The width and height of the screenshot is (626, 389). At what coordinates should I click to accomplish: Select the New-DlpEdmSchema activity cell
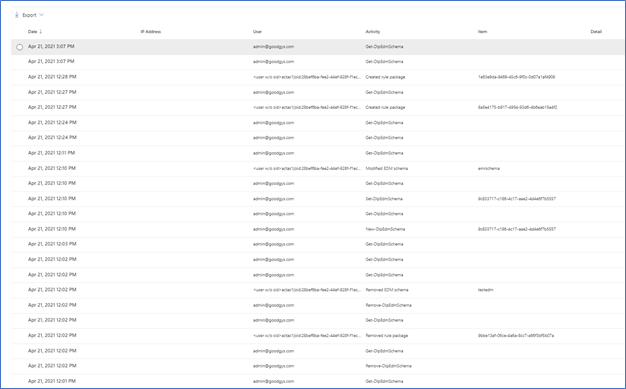385,229
